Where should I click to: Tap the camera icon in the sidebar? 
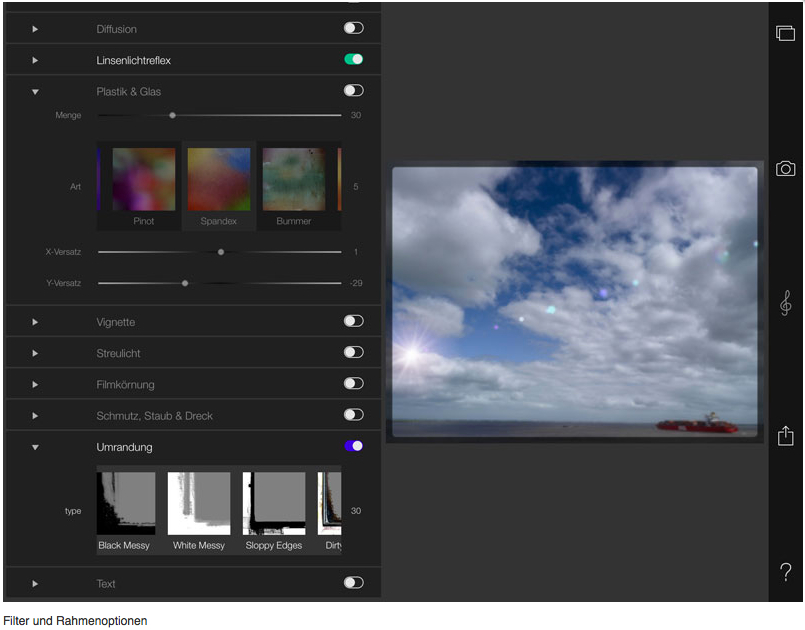pyautogui.click(x=785, y=168)
